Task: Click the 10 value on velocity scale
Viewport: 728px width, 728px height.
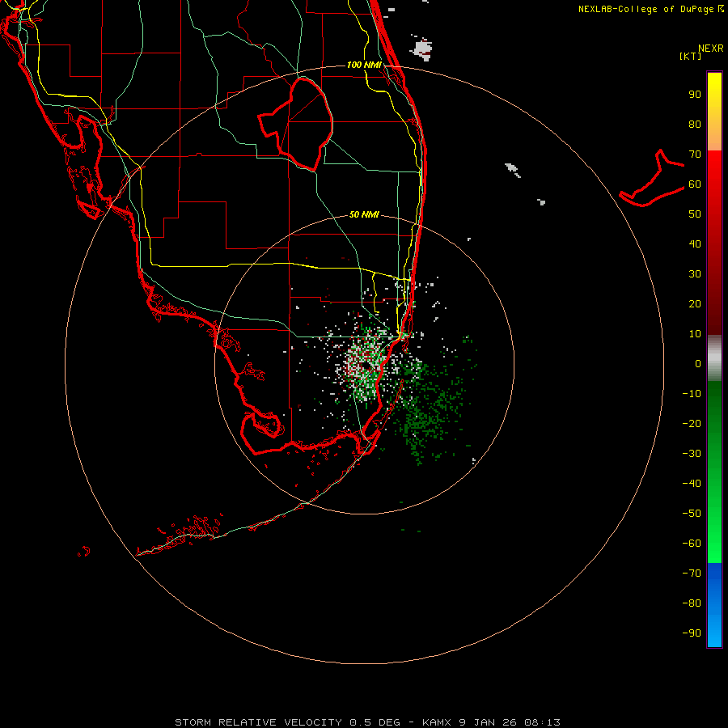Action: click(x=695, y=334)
